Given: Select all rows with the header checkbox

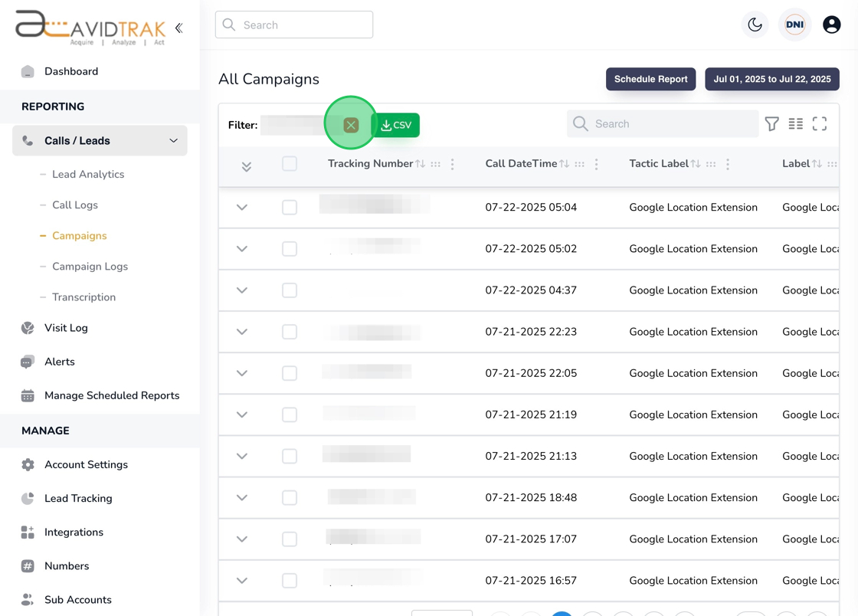Looking at the screenshot, I should pos(290,163).
